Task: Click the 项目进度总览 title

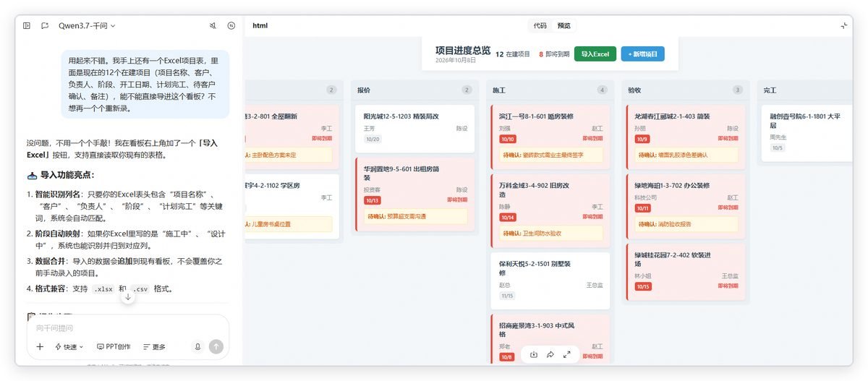Action: 463,51
